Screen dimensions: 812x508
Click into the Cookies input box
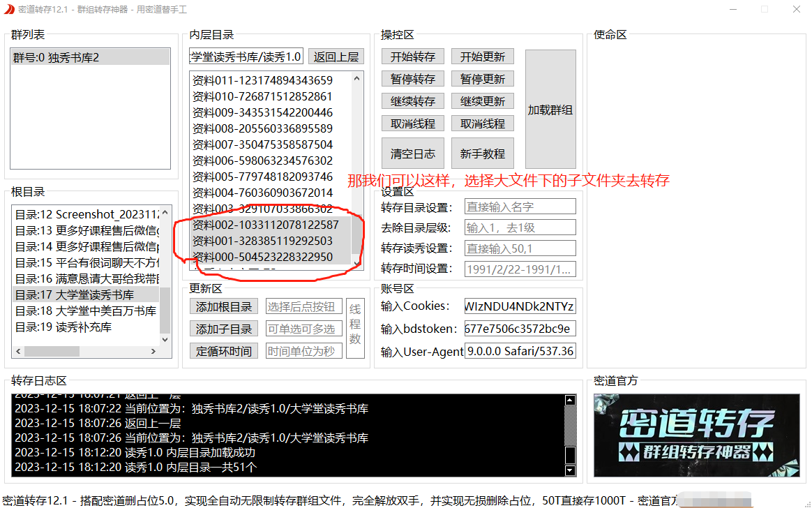pos(520,306)
